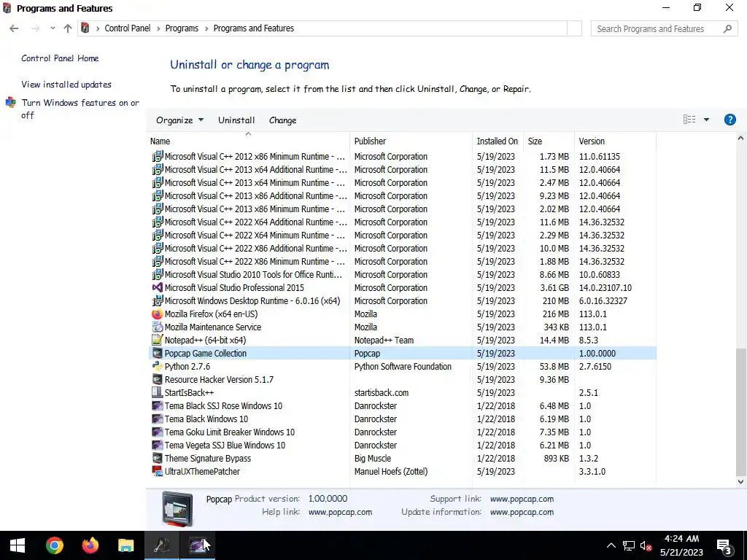Expand the Organize dropdown
The height and width of the screenshot is (560, 747).
179,120
